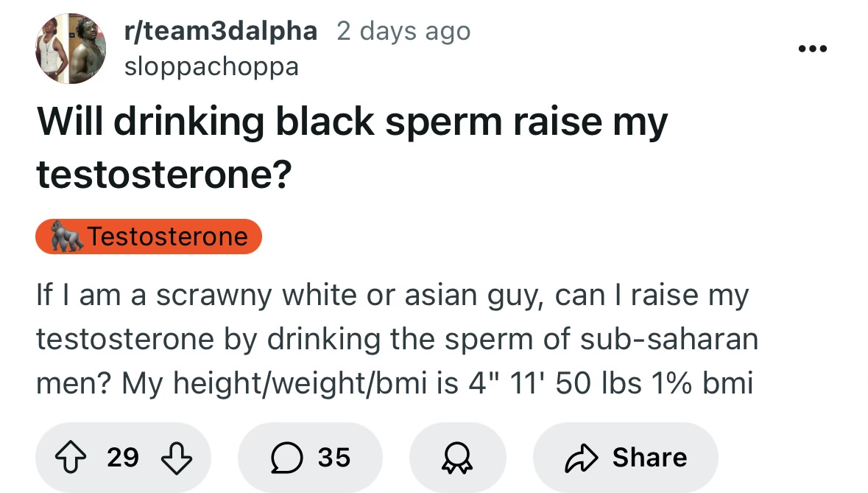Open the post by clicking its title

(x=352, y=147)
